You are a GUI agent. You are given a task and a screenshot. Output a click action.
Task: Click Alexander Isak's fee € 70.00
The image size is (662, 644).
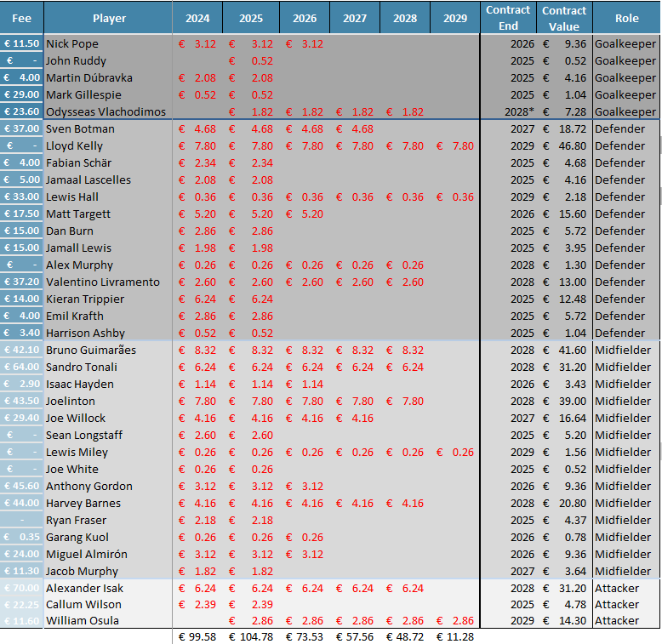21,588
